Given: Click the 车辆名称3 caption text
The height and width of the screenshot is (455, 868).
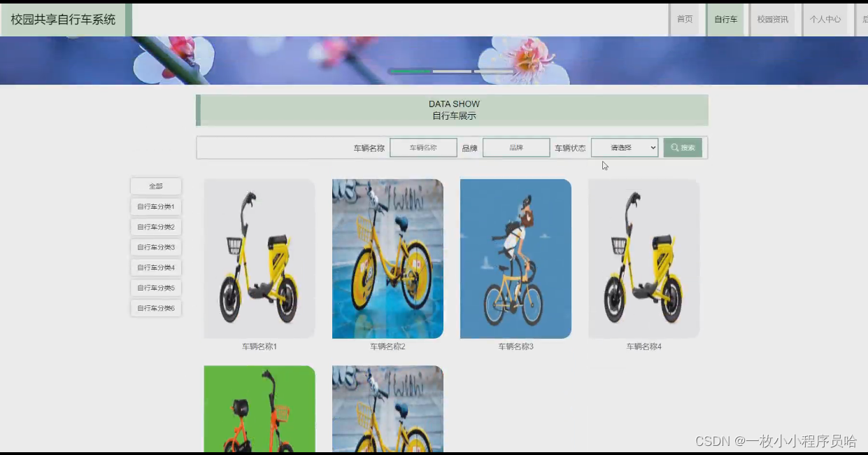Looking at the screenshot, I should (x=515, y=346).
